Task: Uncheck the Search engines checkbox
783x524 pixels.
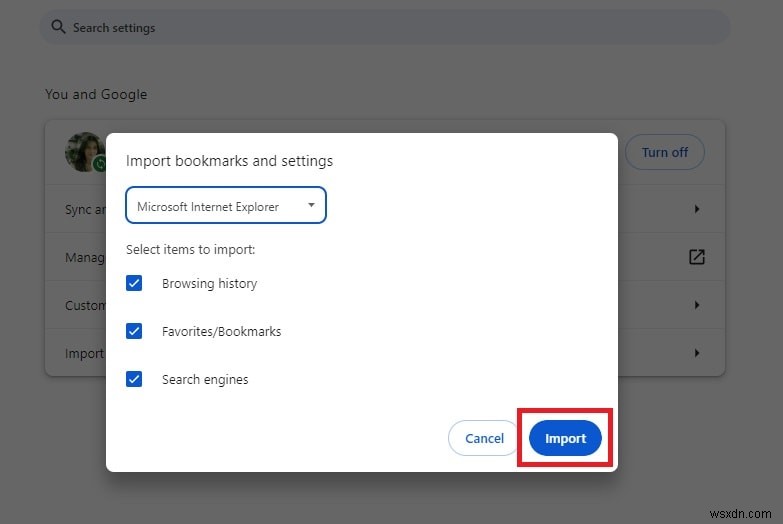Action: (x=134, y=379)
